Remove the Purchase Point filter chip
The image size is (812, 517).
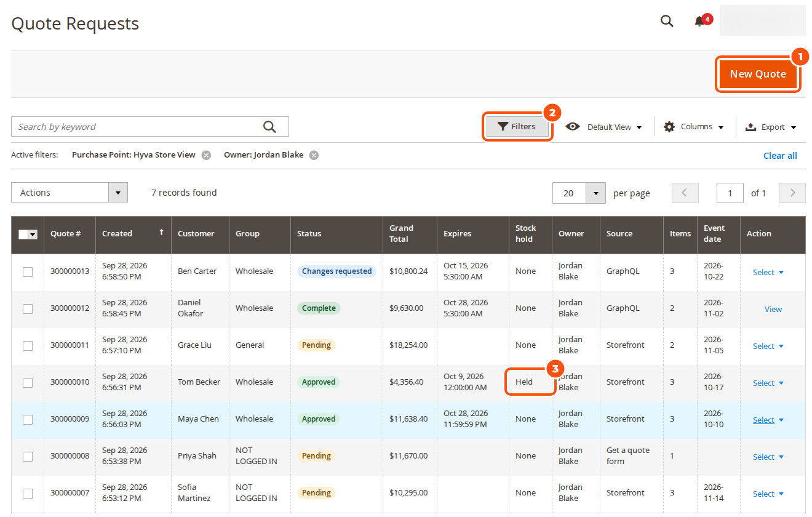pos(207,155)
